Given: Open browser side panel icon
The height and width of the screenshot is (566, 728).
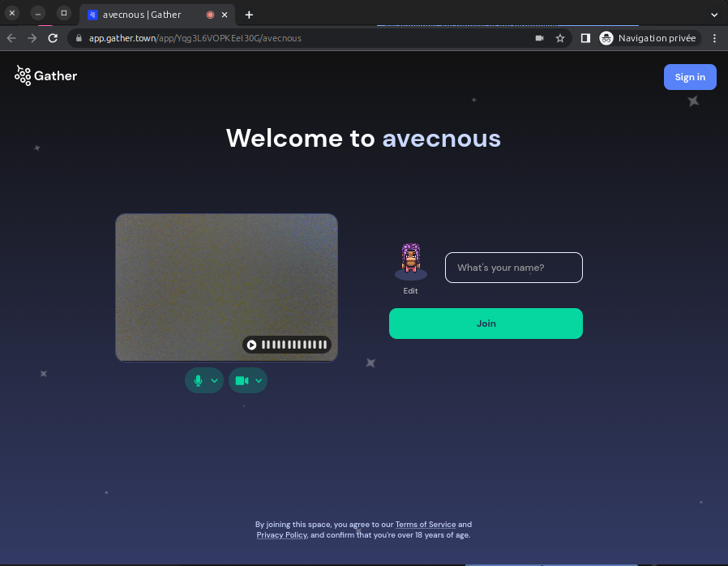Looking at the screenshot, I should point(585,38).
